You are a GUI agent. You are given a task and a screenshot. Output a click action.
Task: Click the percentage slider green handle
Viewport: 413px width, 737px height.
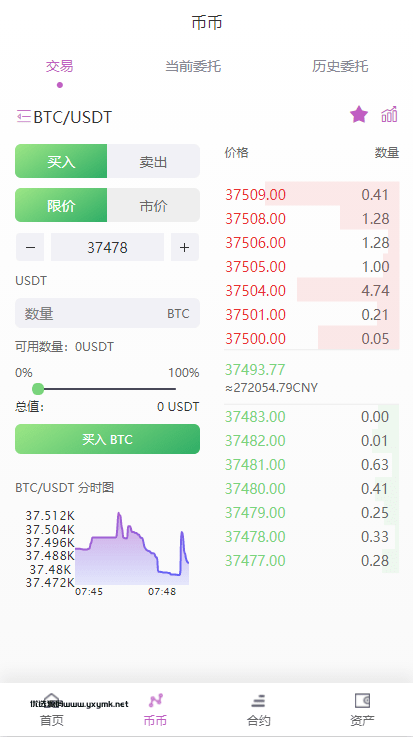38,389
